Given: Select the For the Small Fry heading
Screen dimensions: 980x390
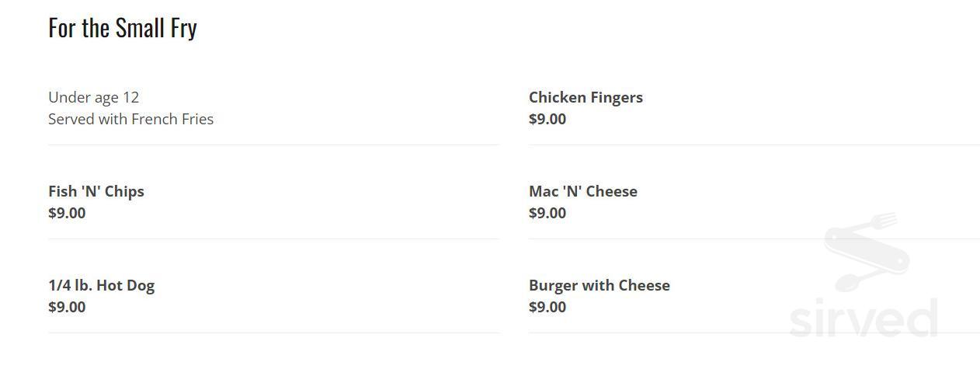Looking at the screenshot, I should pos(123,28).
